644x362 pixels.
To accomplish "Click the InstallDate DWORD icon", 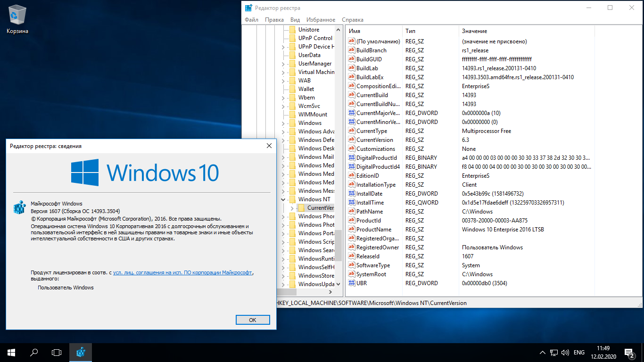I will [351, 194].
